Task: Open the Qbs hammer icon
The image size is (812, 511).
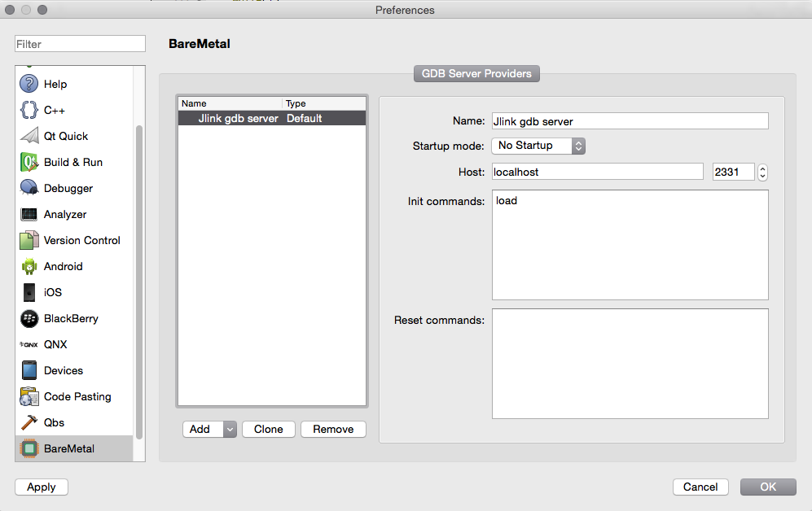Action: click(x=29, y=422)
